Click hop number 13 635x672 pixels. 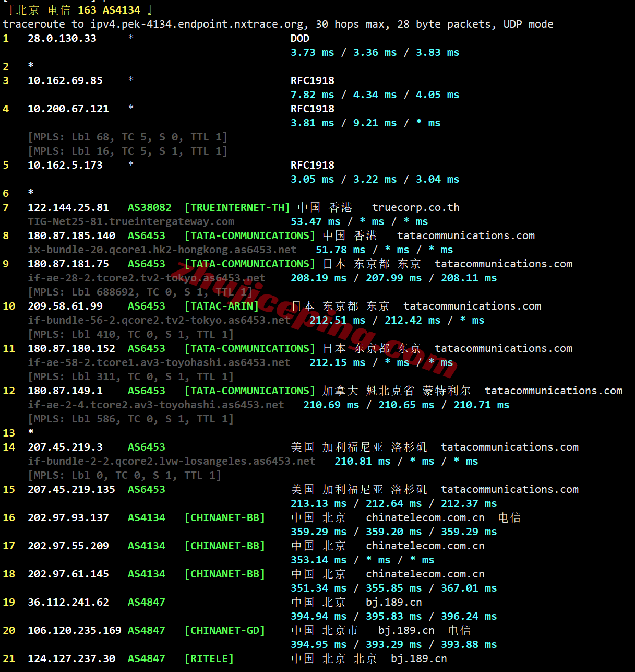9,433
